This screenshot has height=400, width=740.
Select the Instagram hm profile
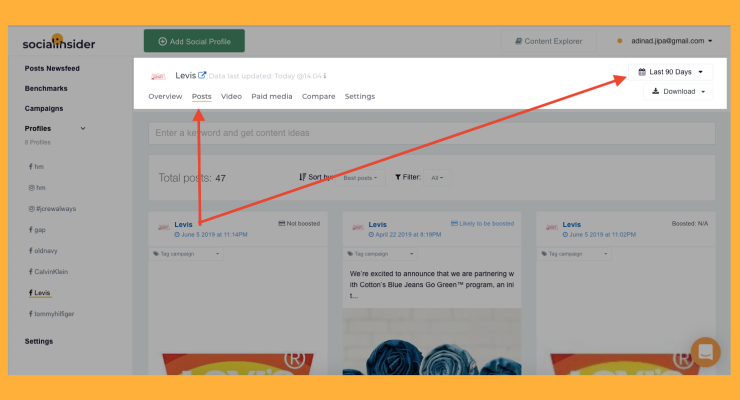pyautogui.click(x=37, y=188)
